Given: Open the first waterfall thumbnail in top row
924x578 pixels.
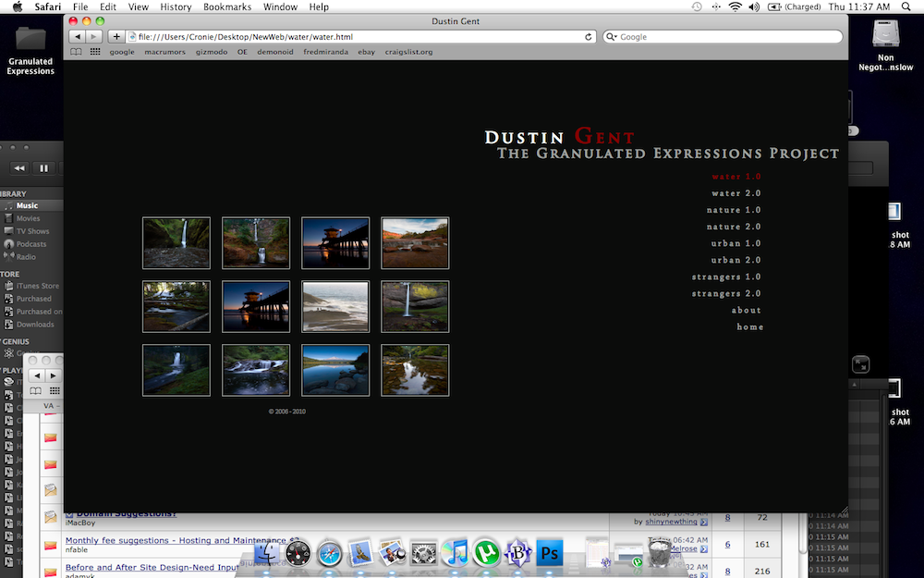Looking at the screenshot, I should [176, 243].
